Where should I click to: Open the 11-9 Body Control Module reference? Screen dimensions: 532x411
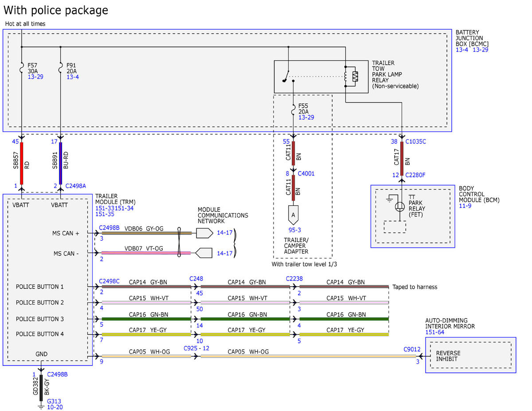[465, 206]
